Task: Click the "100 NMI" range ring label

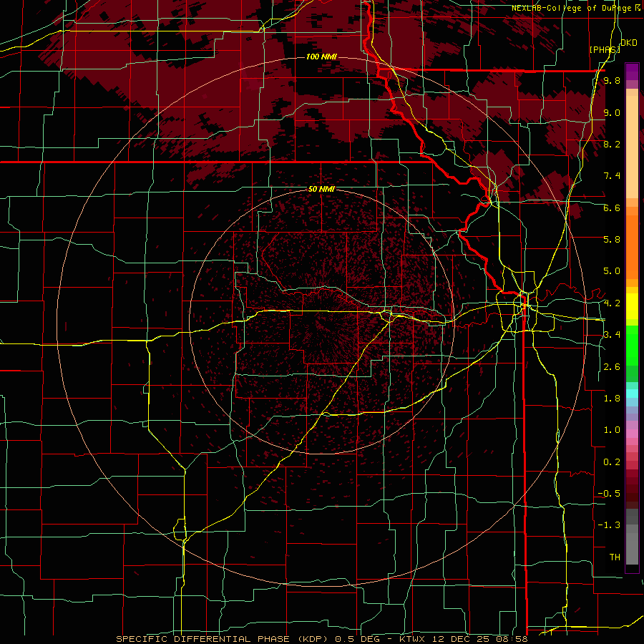Action: [x=321, y=57]
